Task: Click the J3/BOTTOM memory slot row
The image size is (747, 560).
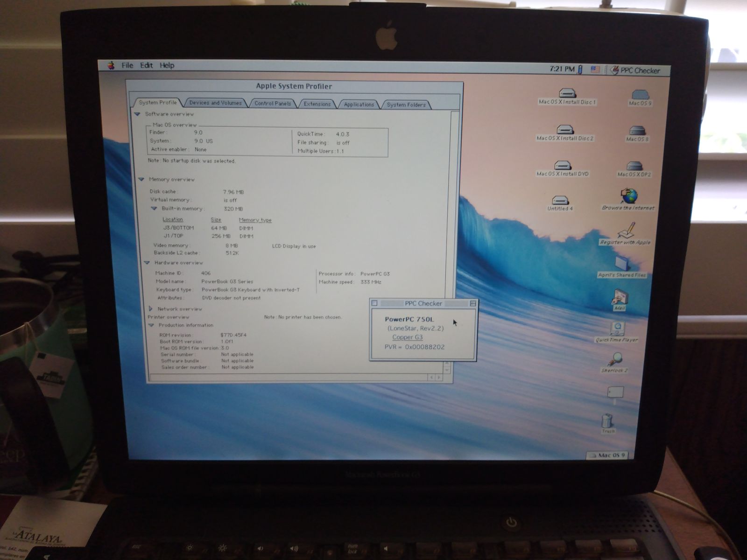Action: click(x=208, y=228)
